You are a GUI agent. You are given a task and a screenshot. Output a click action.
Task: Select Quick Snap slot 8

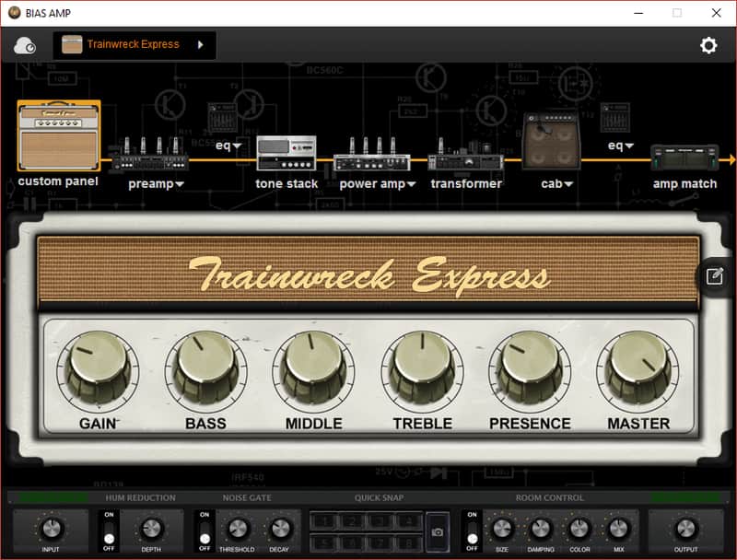tap(409, 543)
